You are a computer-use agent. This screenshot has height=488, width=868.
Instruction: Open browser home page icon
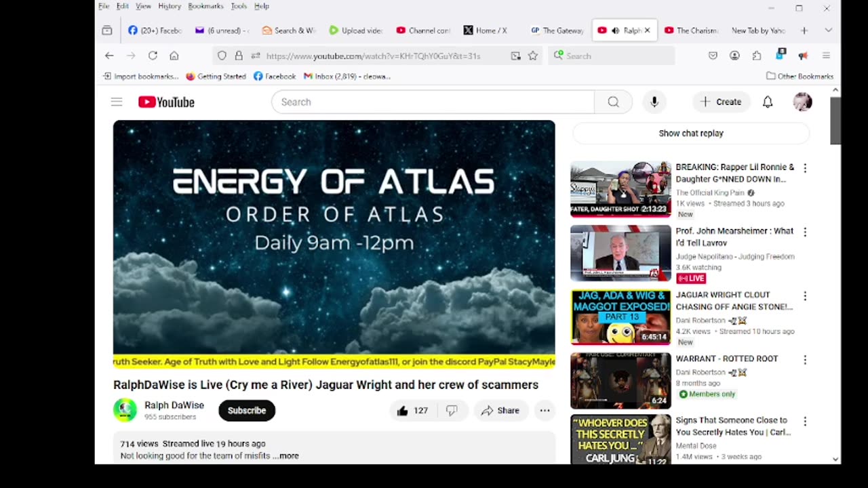(174, 56)
